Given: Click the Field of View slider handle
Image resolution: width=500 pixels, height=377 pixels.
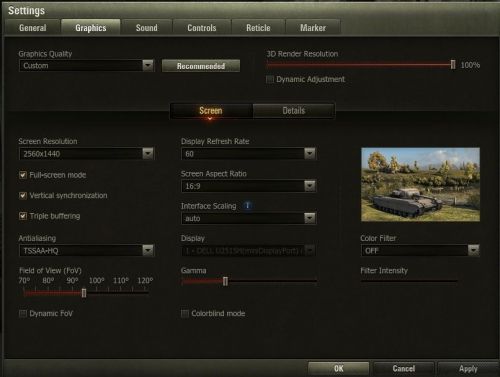Looking at the screenshot, I should click(84, 293).
